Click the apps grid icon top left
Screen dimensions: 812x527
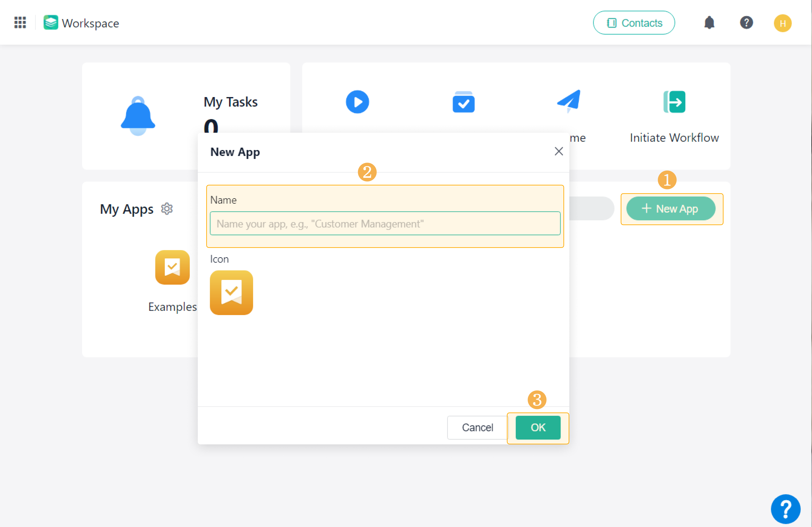20,22
